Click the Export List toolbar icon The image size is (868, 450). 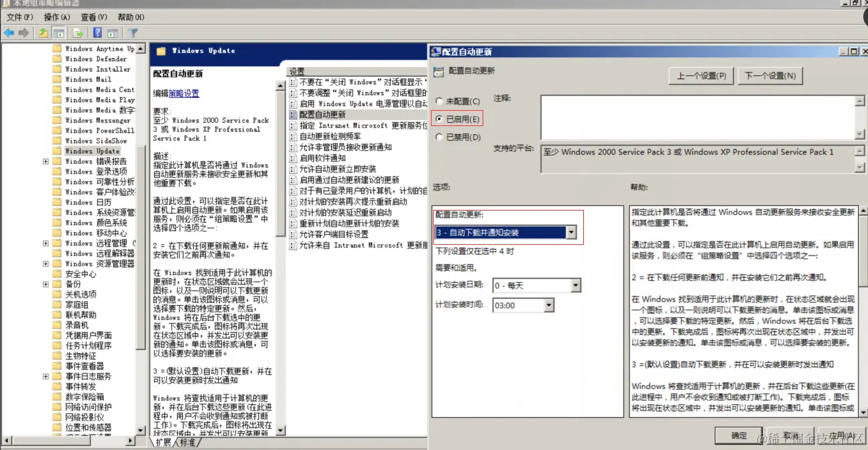pos(78,33)
